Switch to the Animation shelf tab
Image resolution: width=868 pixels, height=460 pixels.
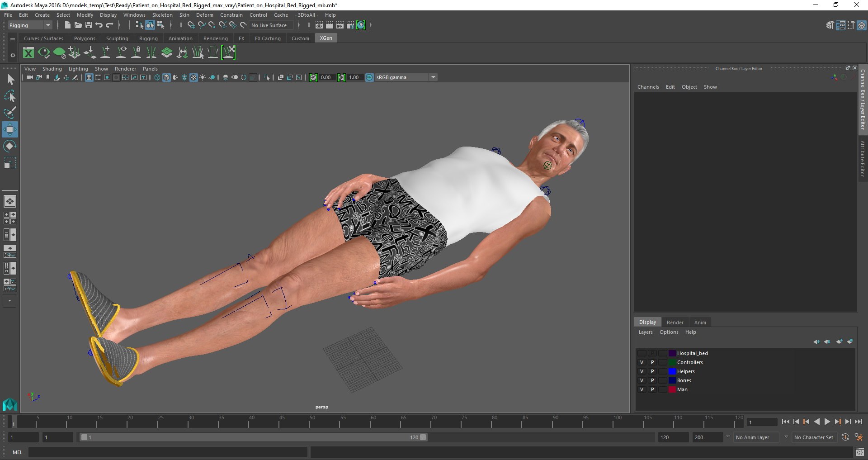pyautogui.click(x=180, y=38)
